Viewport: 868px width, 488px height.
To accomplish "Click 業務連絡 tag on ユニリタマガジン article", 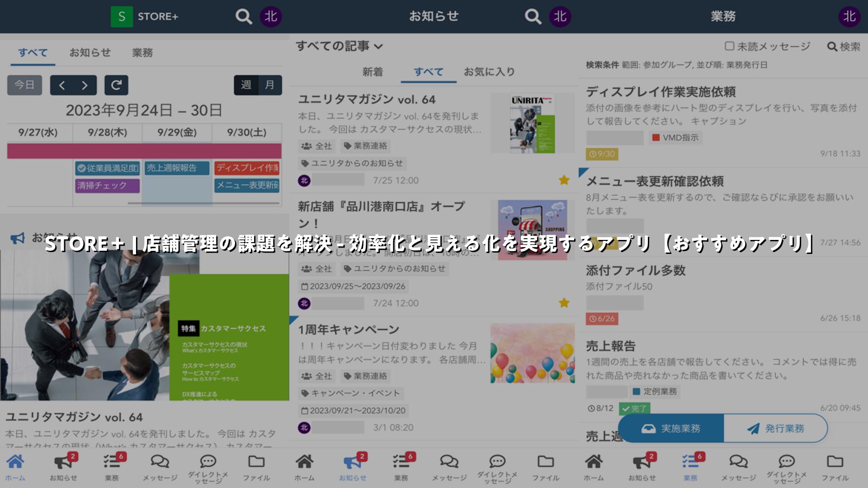I will [x=365, y=146].
